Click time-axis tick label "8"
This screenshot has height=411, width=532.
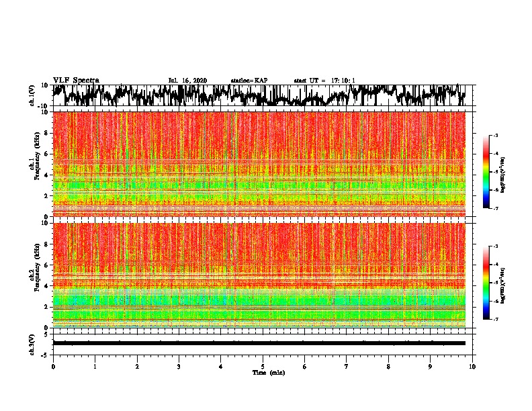pyautogui.click(x=388, y=367)
